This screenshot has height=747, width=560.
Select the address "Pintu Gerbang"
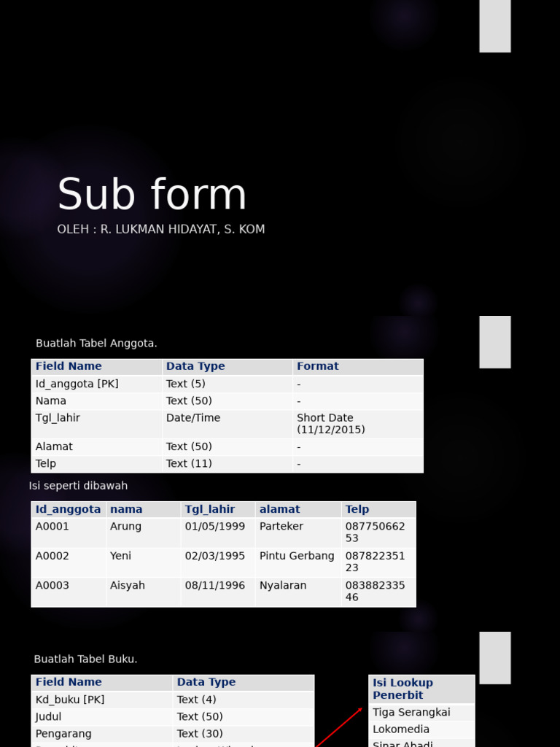point(297,556)
